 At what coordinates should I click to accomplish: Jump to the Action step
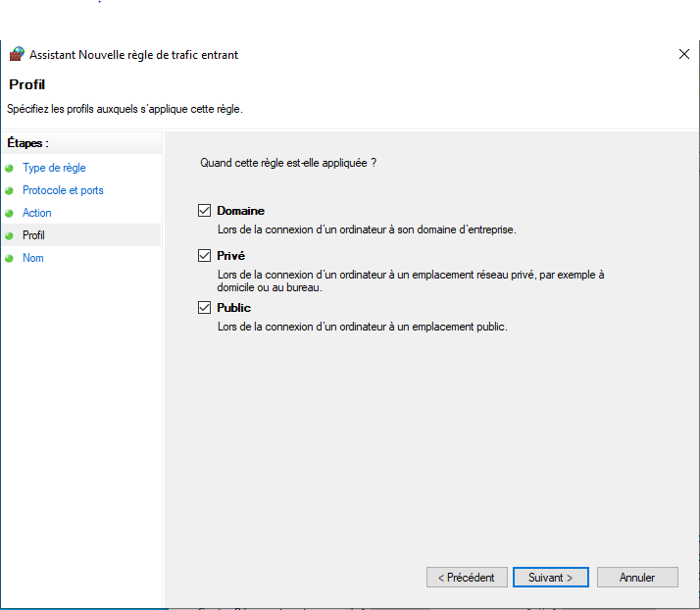tap(37, 213)
